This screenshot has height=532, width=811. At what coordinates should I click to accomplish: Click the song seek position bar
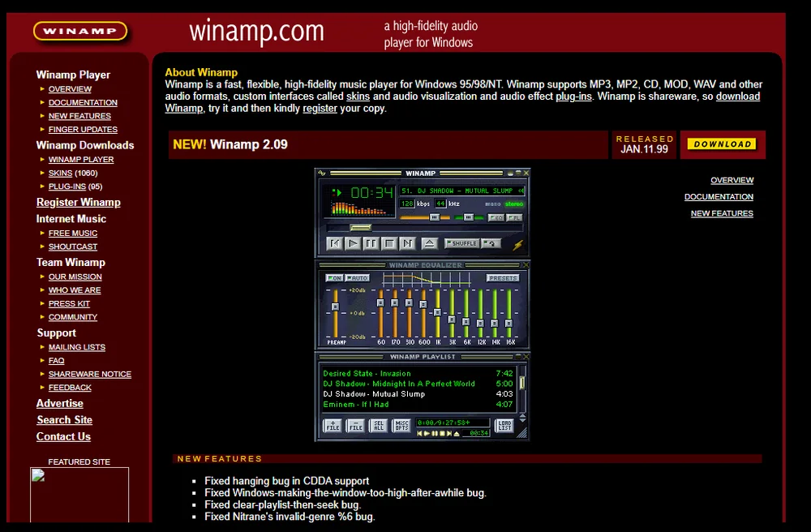click(425, 228)
